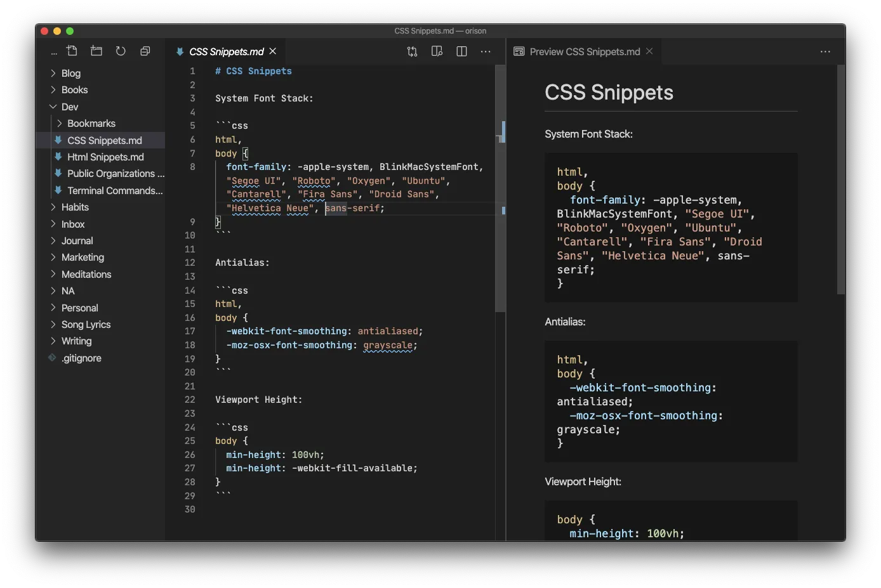This screenshot has width=881, height=588.
Task: Click the yellow minimize button in window controls
Action: 56,30
